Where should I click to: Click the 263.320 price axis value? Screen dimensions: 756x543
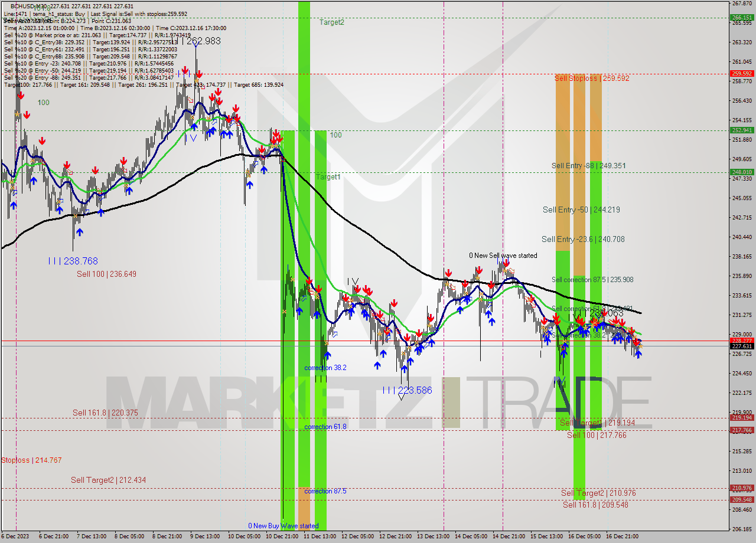click(742, 42)
